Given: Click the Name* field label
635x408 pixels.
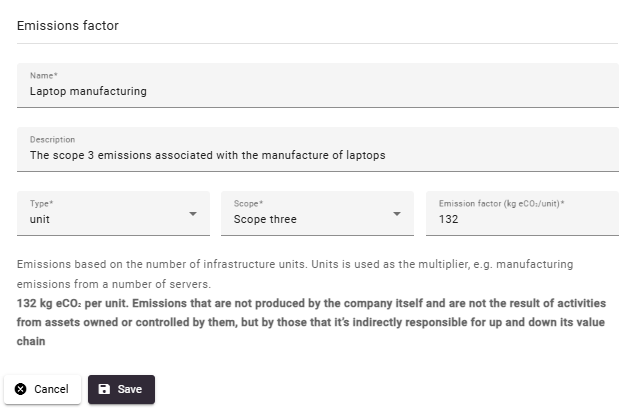Looking at the screenshot, I should click(x=44, y=76).
